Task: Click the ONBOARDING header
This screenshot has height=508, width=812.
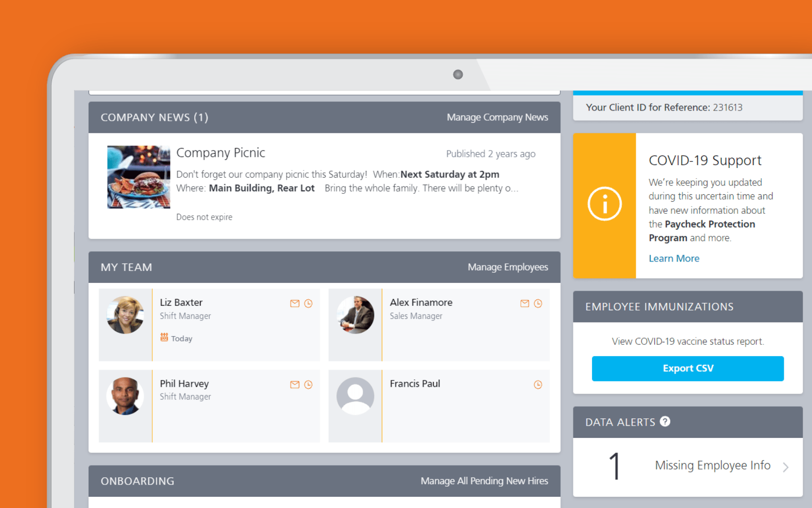Action: (137, 481)
